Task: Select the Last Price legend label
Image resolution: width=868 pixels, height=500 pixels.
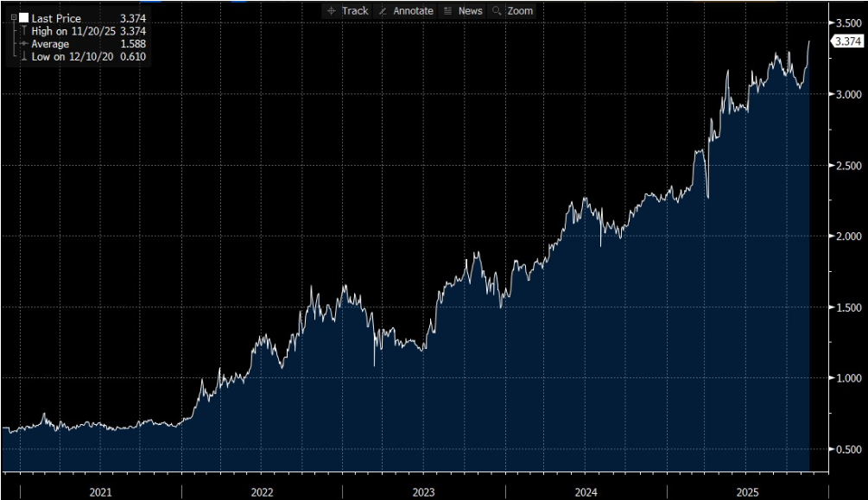Action: tap(56, 18)
